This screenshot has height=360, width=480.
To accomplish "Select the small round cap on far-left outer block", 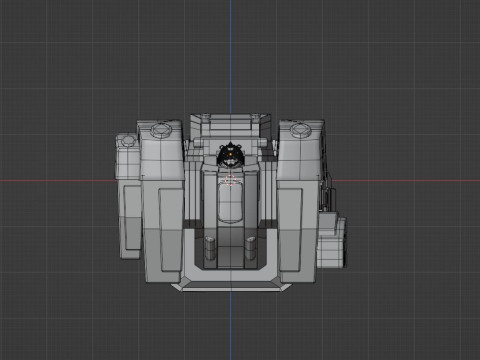I will 127,141.
